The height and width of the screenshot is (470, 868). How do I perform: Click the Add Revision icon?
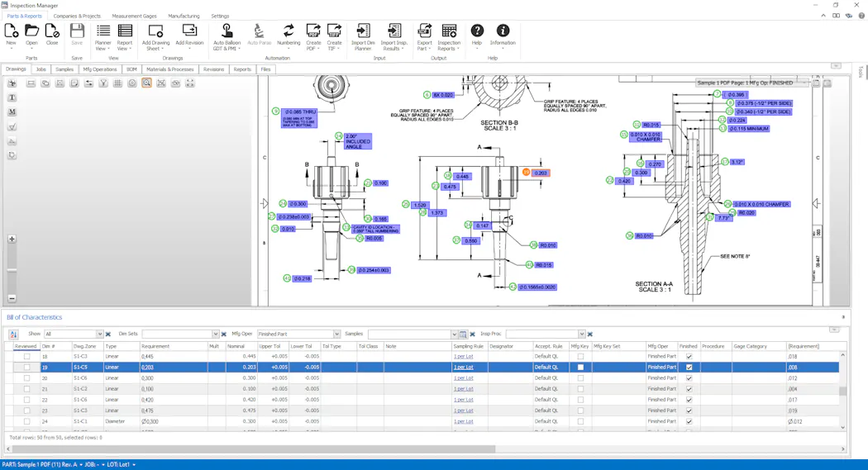pos(189,31)
